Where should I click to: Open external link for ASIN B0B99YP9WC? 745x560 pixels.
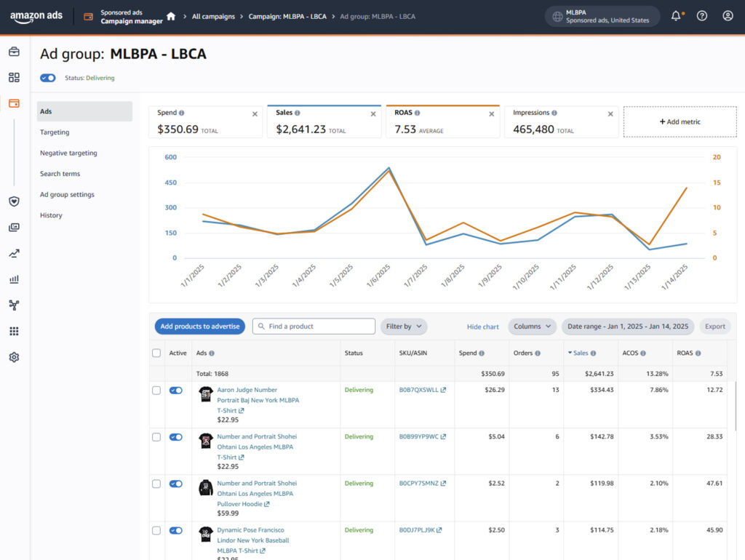pos(443,436)
